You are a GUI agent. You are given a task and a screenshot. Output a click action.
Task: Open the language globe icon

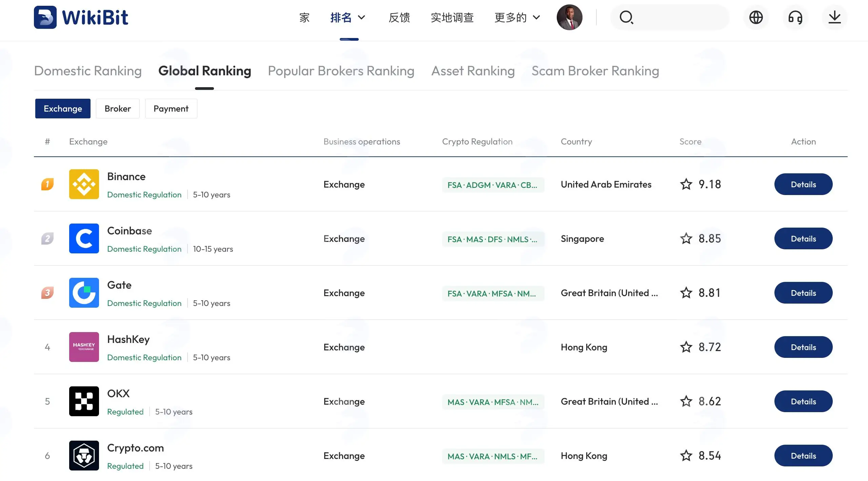pos(756,17)
